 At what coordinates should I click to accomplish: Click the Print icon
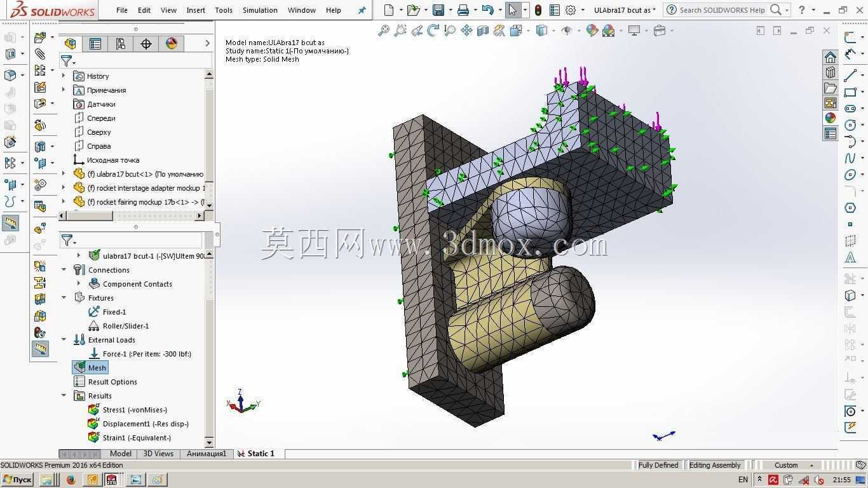[x=463, y=10]
